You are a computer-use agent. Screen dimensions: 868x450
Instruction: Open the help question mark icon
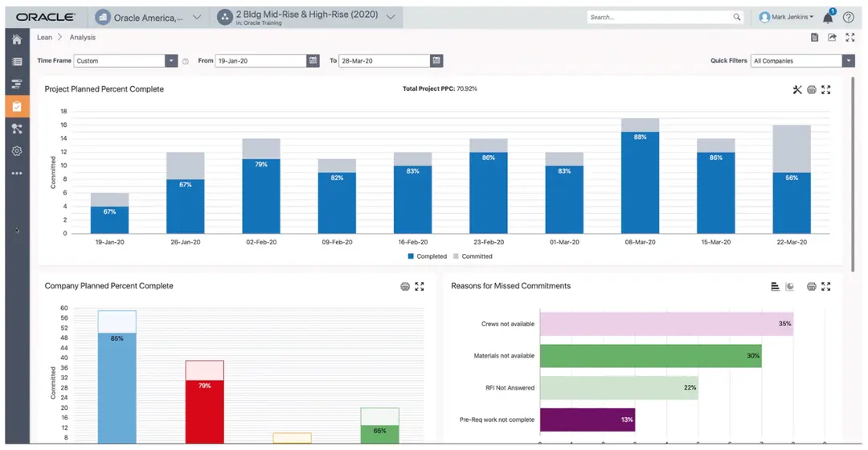848,17
